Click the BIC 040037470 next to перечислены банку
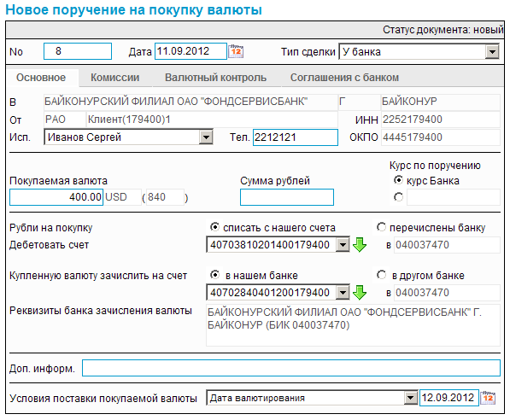The height and width of the screenshot is (420, 510). point(448,245)
